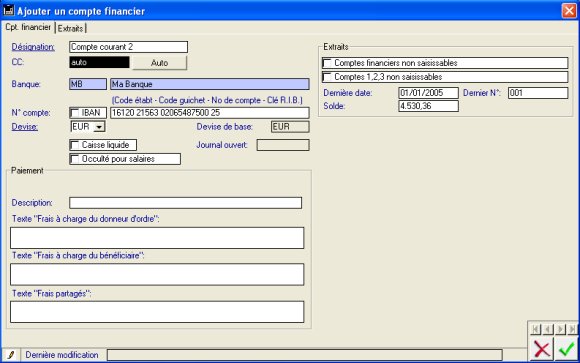Click the Dernière modification label

[62, 355]
